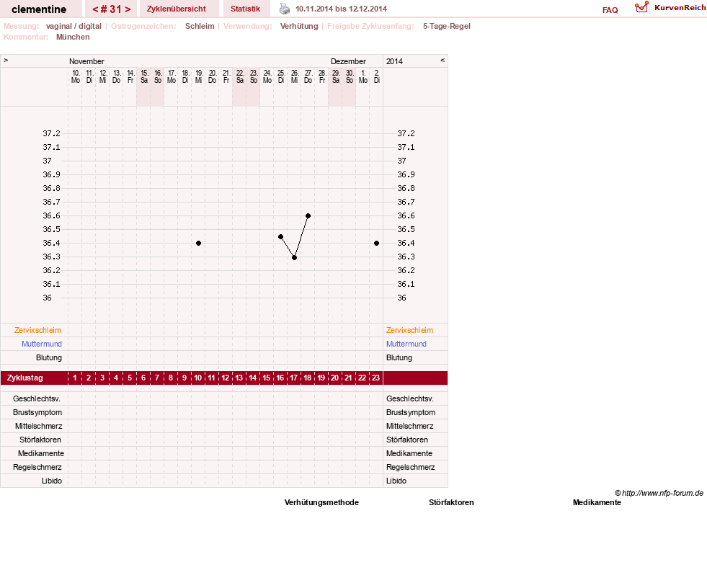
Task: Click the '<' arrow beside 2014
Action: [443, 60]
